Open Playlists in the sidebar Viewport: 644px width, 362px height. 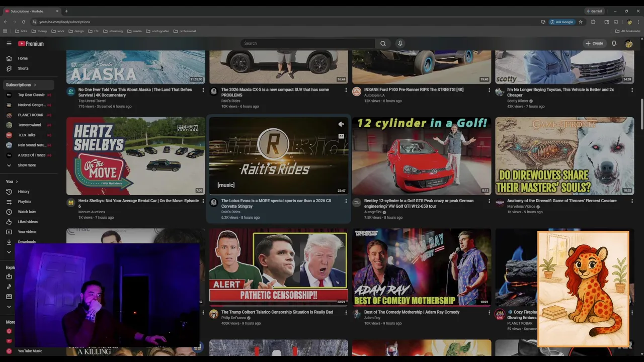pos(29,202)
